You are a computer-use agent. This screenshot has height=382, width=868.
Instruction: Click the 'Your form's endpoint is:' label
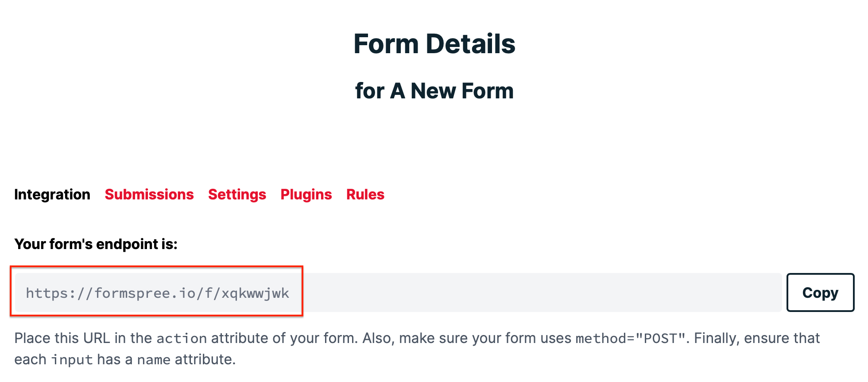[96, 244]
